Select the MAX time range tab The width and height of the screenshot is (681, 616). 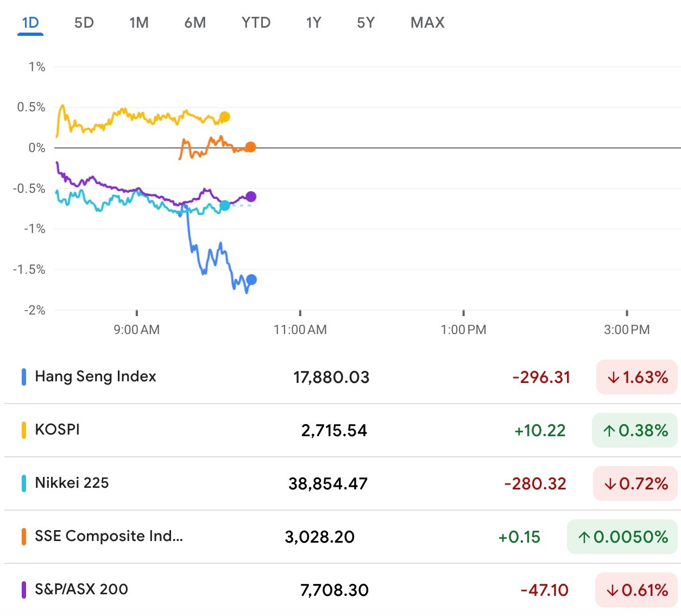(x=428, y=23)
